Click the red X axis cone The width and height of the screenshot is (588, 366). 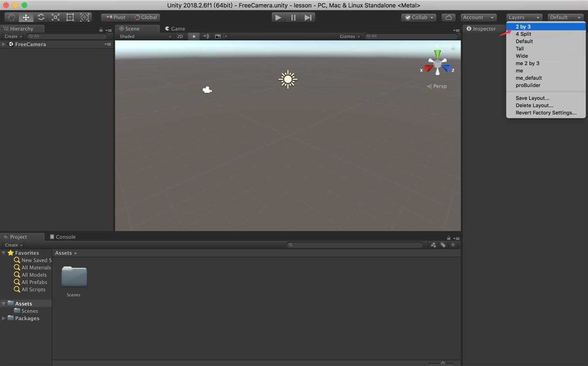tap(428, 69)
